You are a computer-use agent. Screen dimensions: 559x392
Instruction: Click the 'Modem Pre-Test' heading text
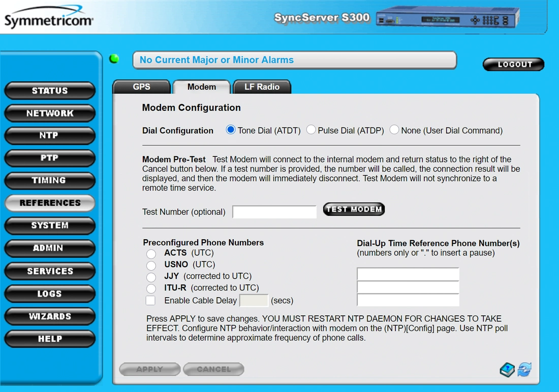[174, 159]
